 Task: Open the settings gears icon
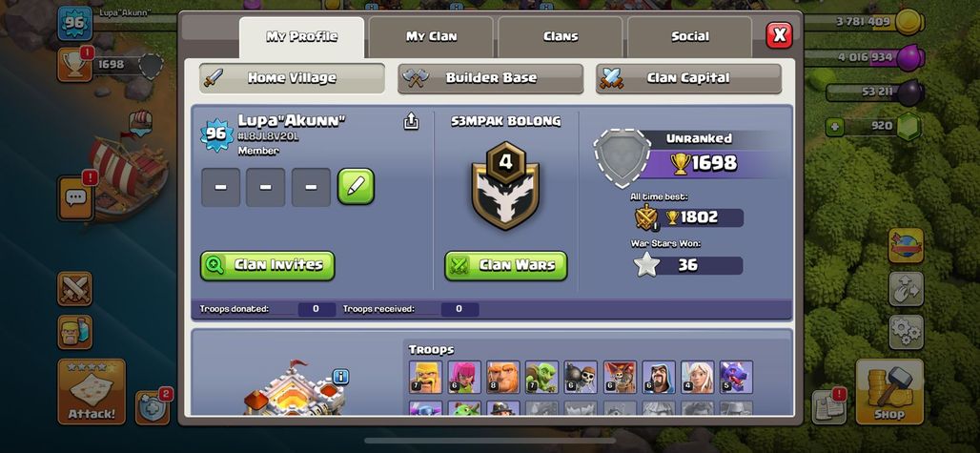(x=906, y=333)
